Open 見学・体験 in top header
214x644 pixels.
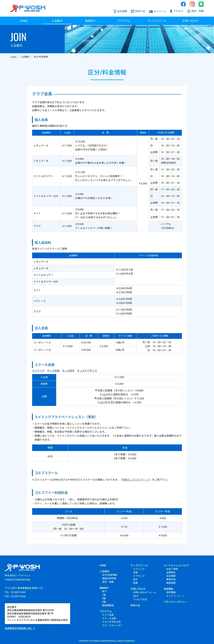point(197,11)
